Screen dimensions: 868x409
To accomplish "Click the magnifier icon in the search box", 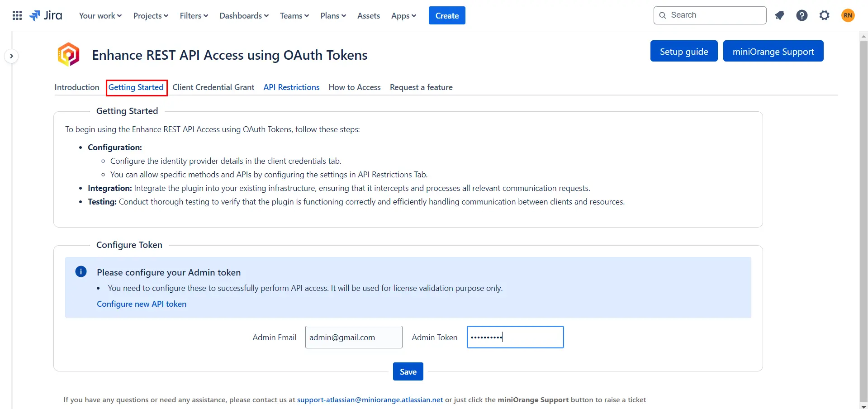I will click(x=663, y=15).
